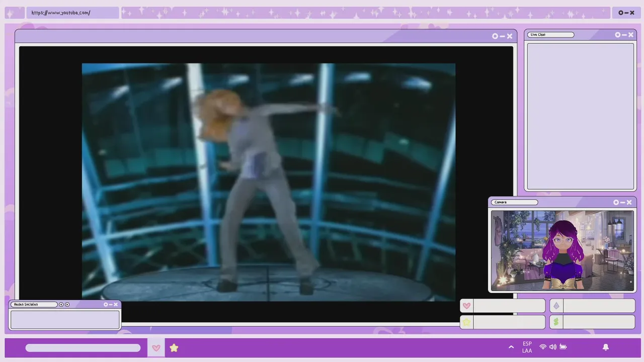Click the pink heart icon in the lower-right panel

(467, 306)
